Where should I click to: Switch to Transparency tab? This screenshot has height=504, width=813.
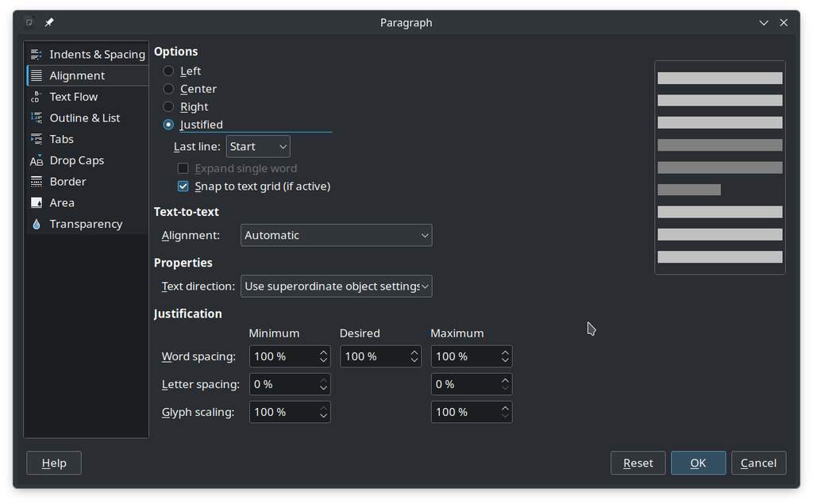point(87,225)
